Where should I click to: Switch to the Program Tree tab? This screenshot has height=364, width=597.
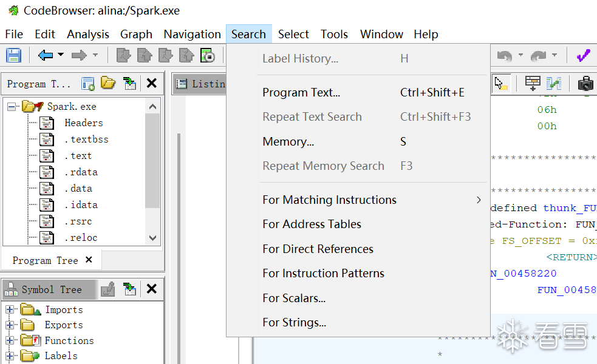[x=46, y=260]
